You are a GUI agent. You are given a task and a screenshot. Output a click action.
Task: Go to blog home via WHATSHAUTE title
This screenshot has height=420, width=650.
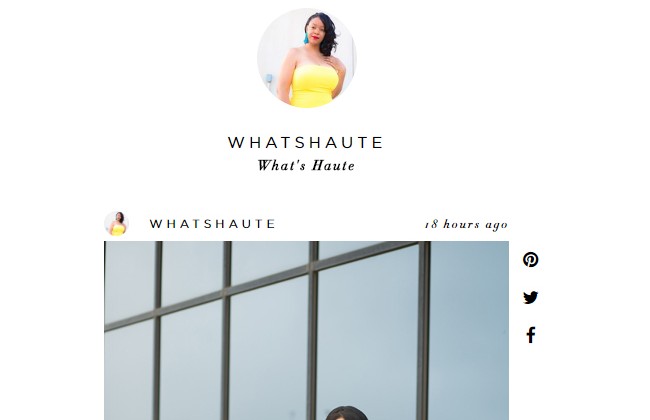(306, 143)
